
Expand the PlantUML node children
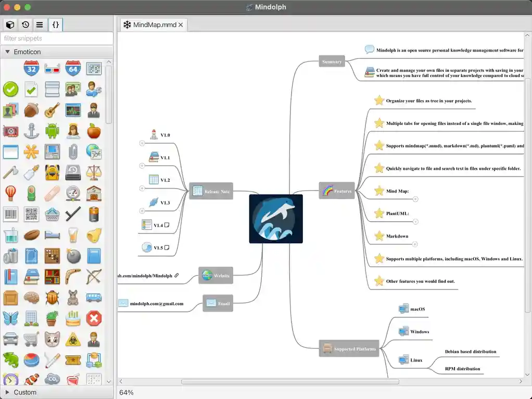pyautogui.click(x=415, y=222)
